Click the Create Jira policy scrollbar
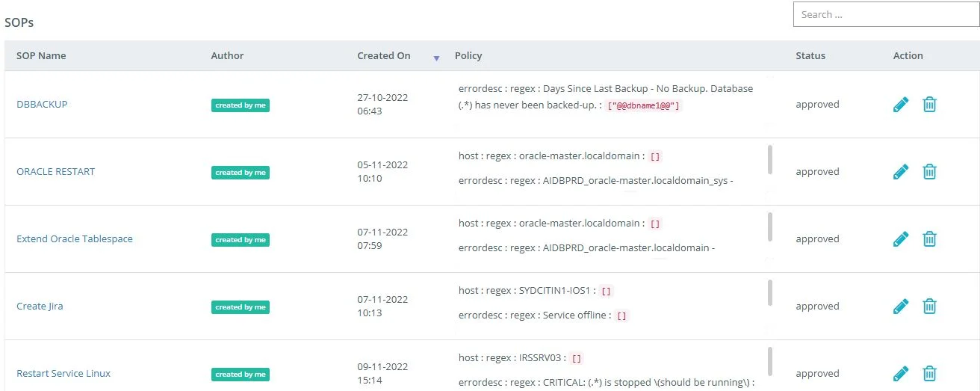 (770, 293)
